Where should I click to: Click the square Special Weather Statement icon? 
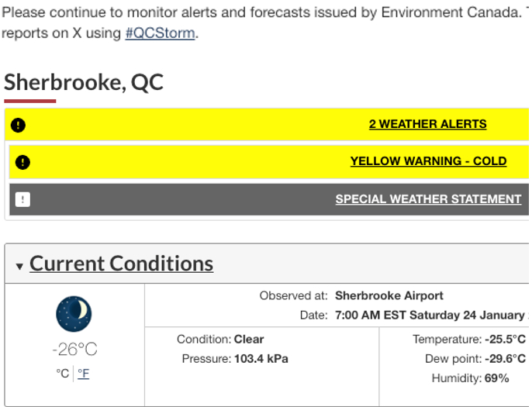click(22, 200)
